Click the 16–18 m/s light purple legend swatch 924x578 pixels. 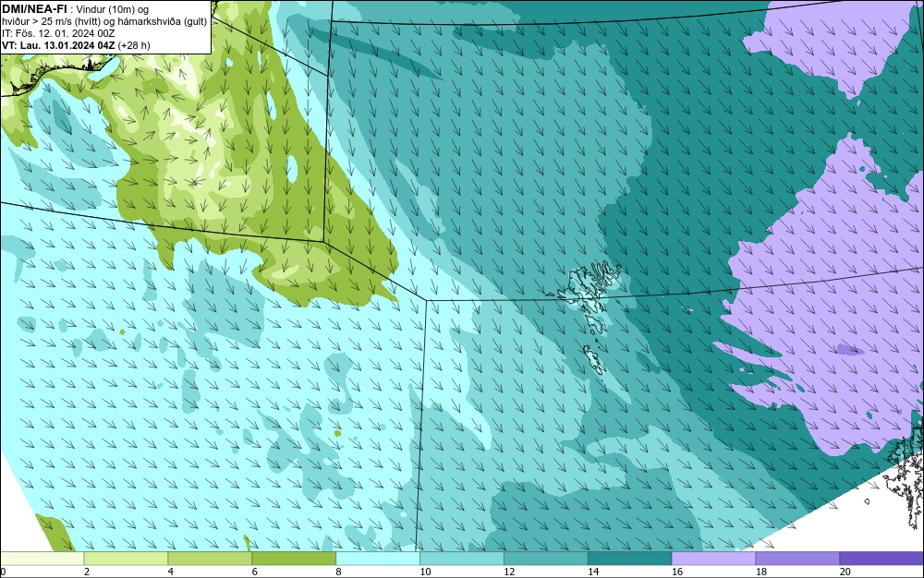point(713,559)
